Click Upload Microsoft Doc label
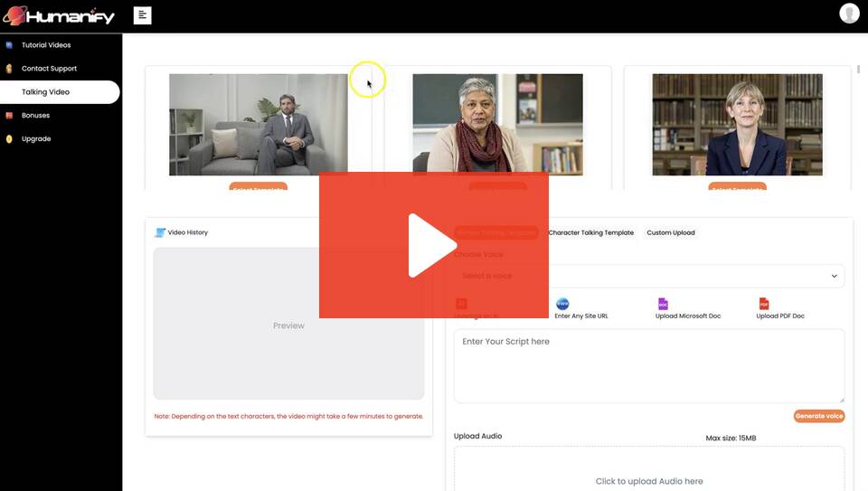868x491 pixels. click(x=687, y=316)
